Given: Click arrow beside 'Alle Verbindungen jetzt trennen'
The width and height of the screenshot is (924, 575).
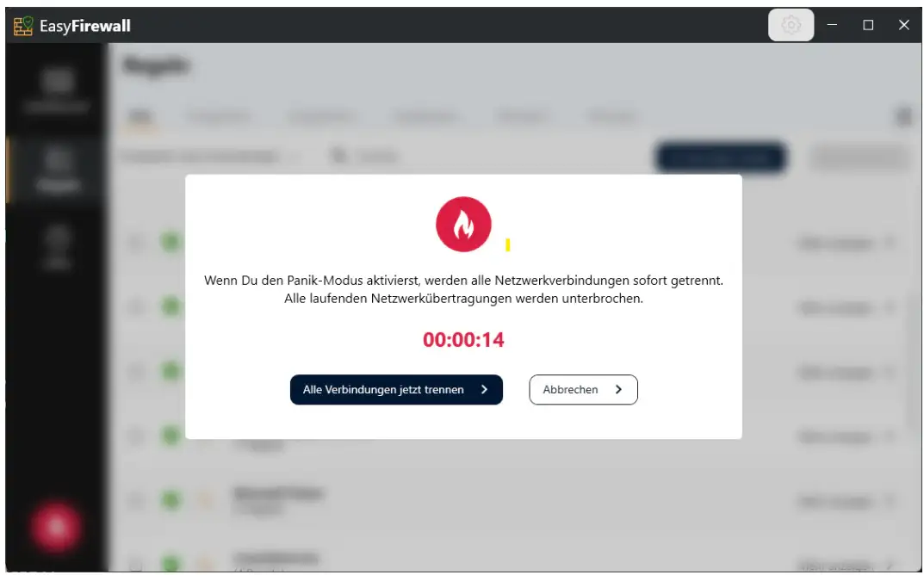Looking at the screenshot, I should (484, 389).
